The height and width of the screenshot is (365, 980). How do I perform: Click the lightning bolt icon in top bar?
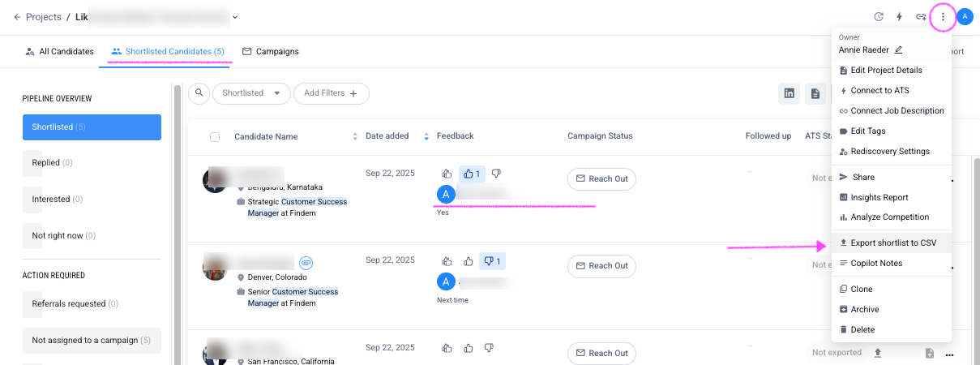pos(899,16)
